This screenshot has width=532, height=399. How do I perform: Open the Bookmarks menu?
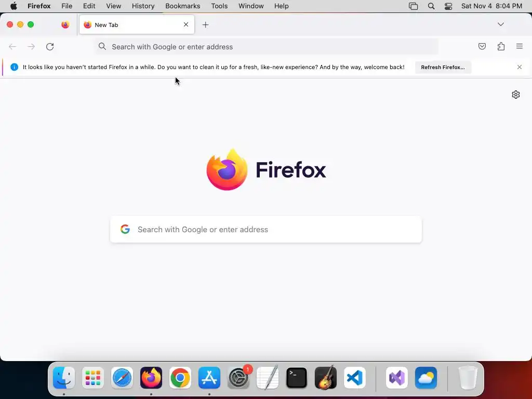click(183, 6)
